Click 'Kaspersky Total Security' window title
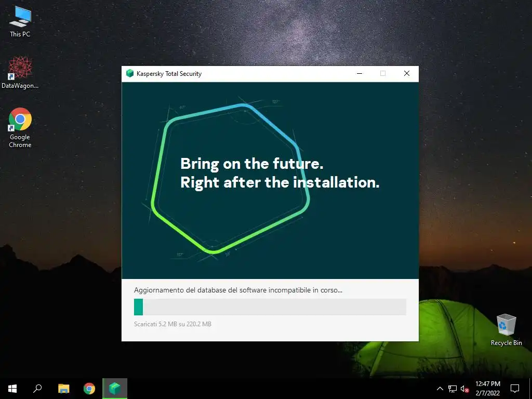Screen dimensions: 532x399 (x=169, y=74)
